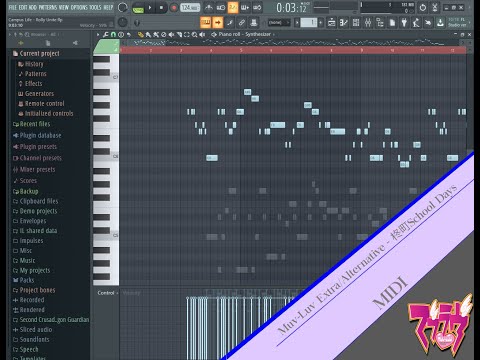Open the EDIT menu
Image resolution: width=480 pixels, height=360 pixels.
(23, 7)
